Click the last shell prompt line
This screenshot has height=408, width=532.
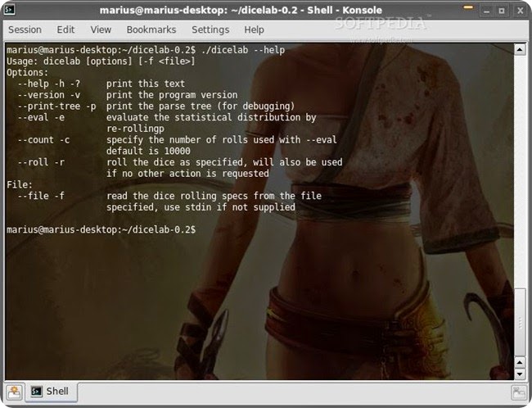pyautogui.click(x=101, y=229)
